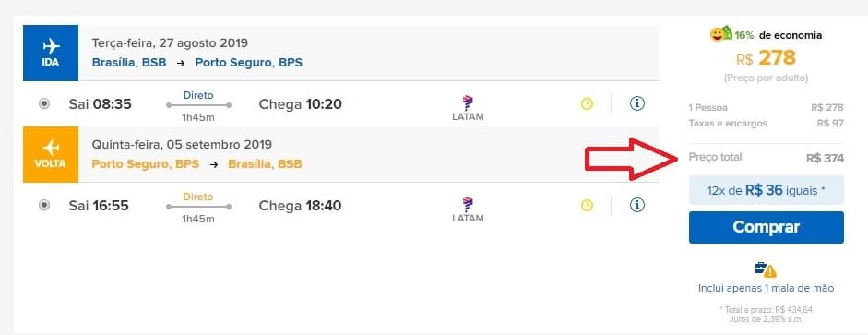Click yellow clock icon on outbound flight
Screen dimensions: 868x335
(587, 103)
